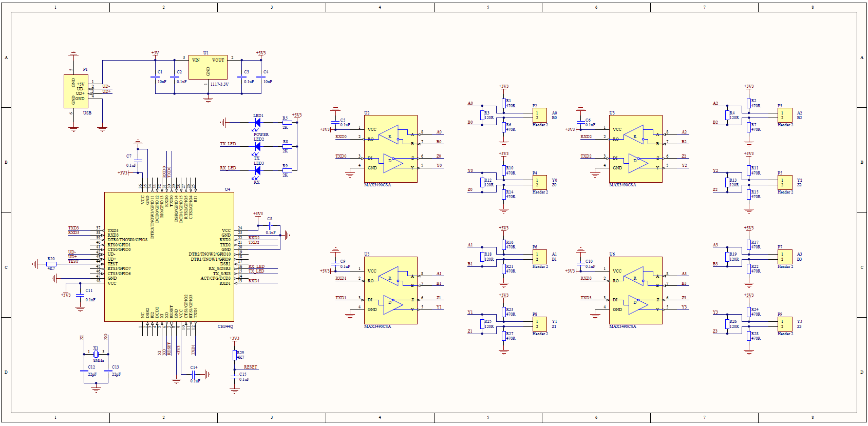Select capacitor C6 above U3

[x=580, y=122]
